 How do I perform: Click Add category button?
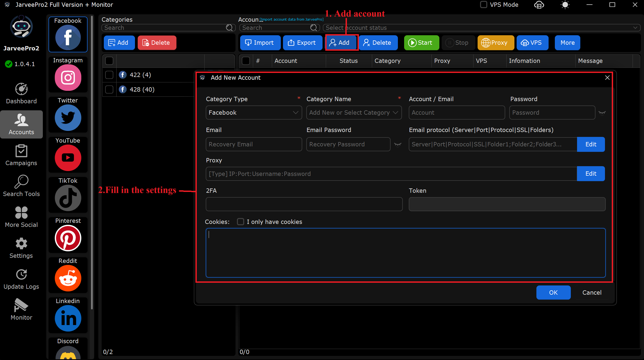[x=119, y=43]
